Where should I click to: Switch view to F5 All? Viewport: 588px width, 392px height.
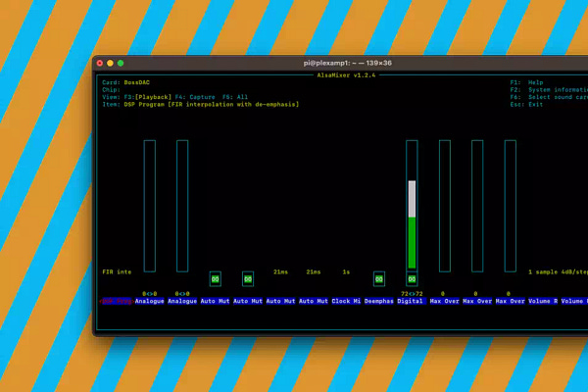coord(235,97)
